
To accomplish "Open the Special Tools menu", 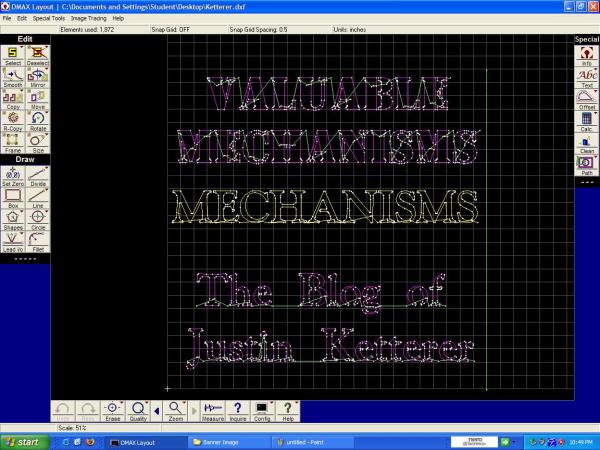I will pyautogui.click(x=49, y=18).
